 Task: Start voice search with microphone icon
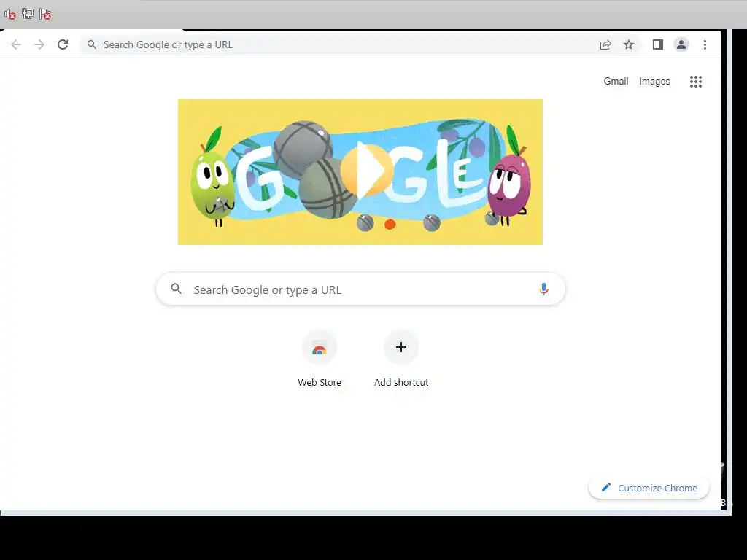(543, 289)
